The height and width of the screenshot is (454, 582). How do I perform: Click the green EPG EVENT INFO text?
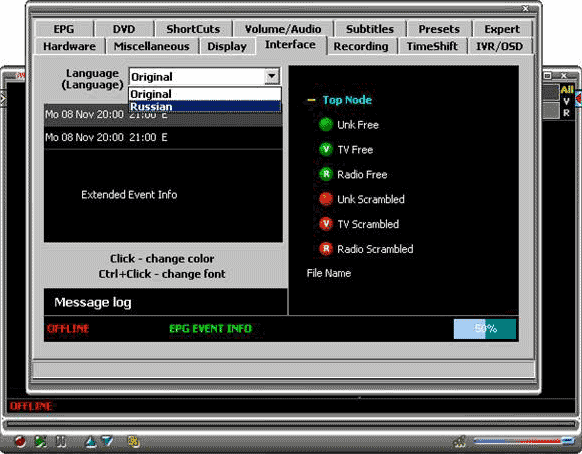click(x=210, y=329)
